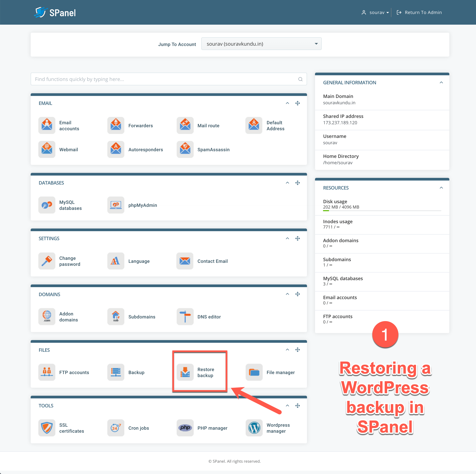Collapse the DATABASES section
The image size is (476, 474).
click(287, 183)
